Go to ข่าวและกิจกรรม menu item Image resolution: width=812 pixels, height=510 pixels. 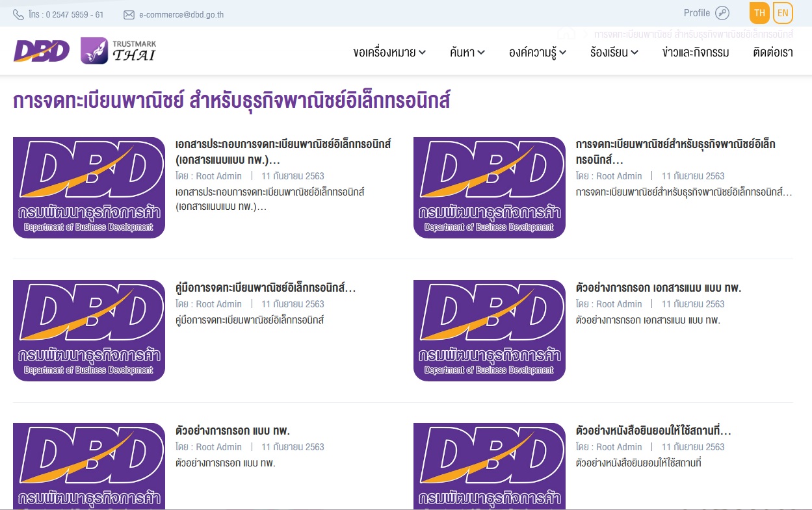[695, 53]
